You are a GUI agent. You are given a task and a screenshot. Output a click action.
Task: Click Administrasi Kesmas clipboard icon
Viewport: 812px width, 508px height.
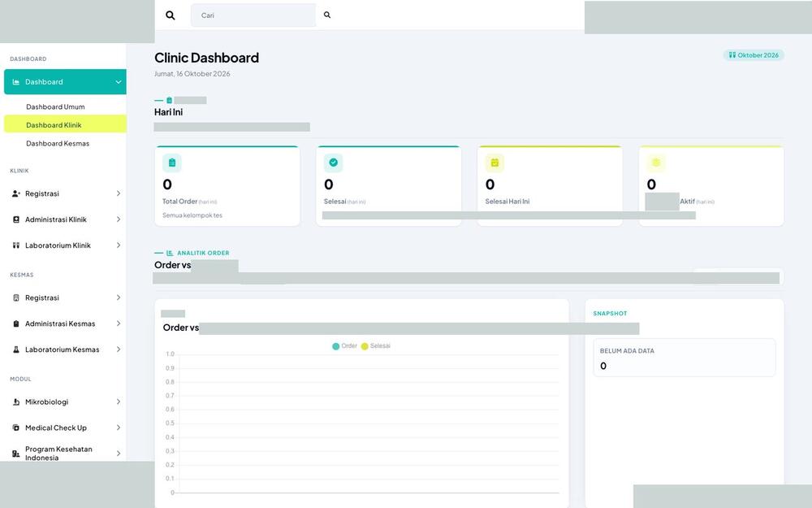(16, 323)
